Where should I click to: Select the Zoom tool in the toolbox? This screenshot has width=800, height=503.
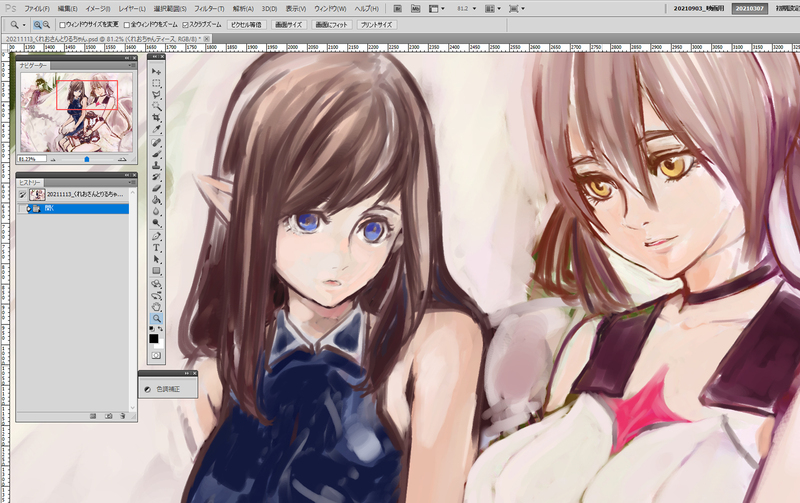click(157, 318)
